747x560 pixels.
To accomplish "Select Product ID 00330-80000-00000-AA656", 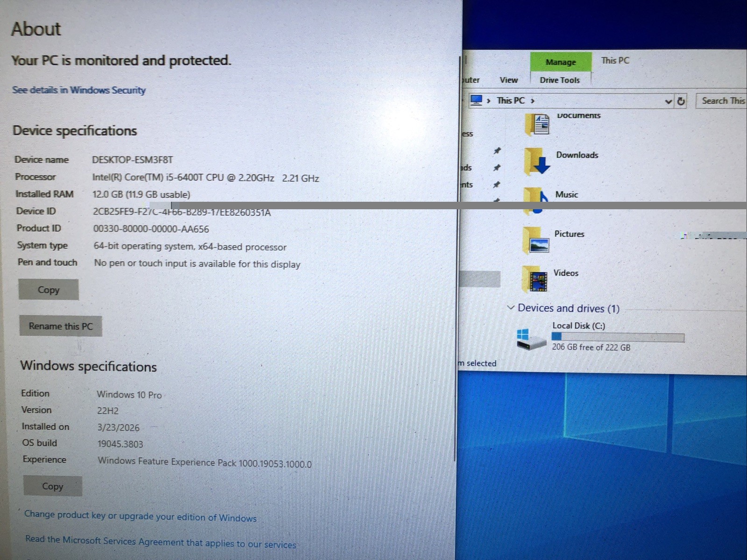I will pos(151,229).
